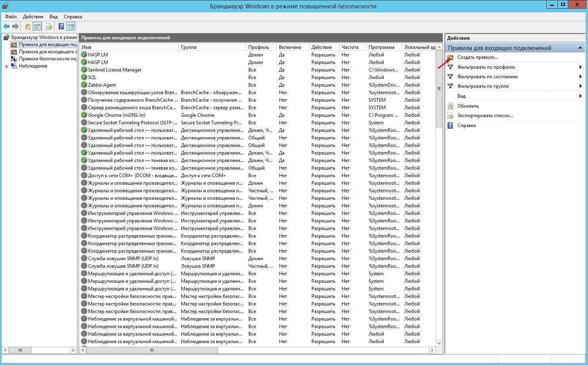Toggle the Action pane show/hide toolbar icon

click(71, 27)
